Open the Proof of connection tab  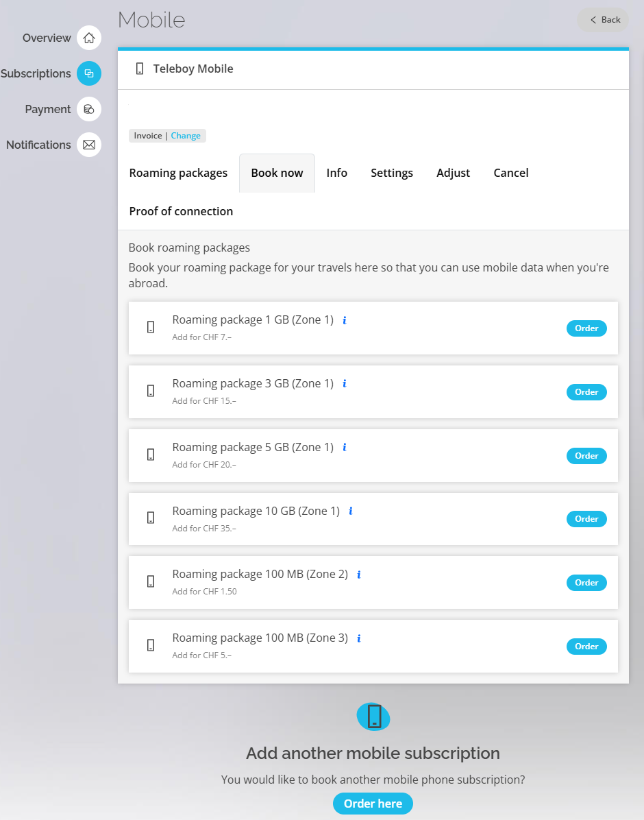tap(181, 211)
